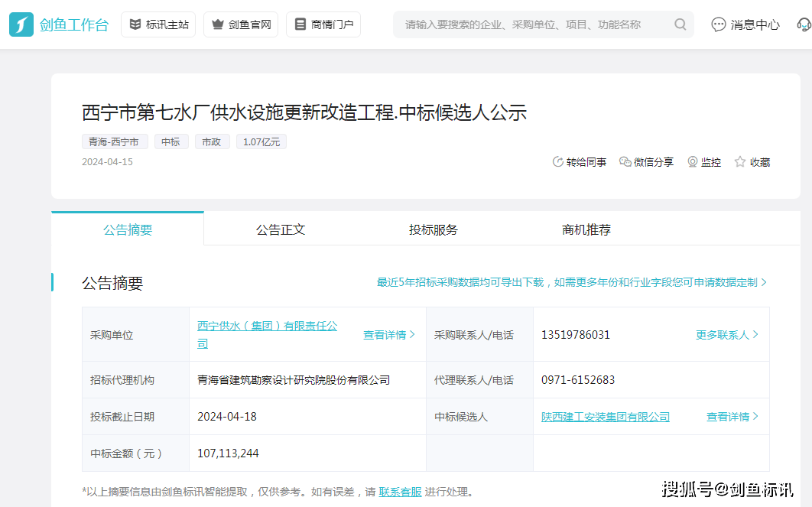Click the 1.07亿元 tag

pos(261,141)
